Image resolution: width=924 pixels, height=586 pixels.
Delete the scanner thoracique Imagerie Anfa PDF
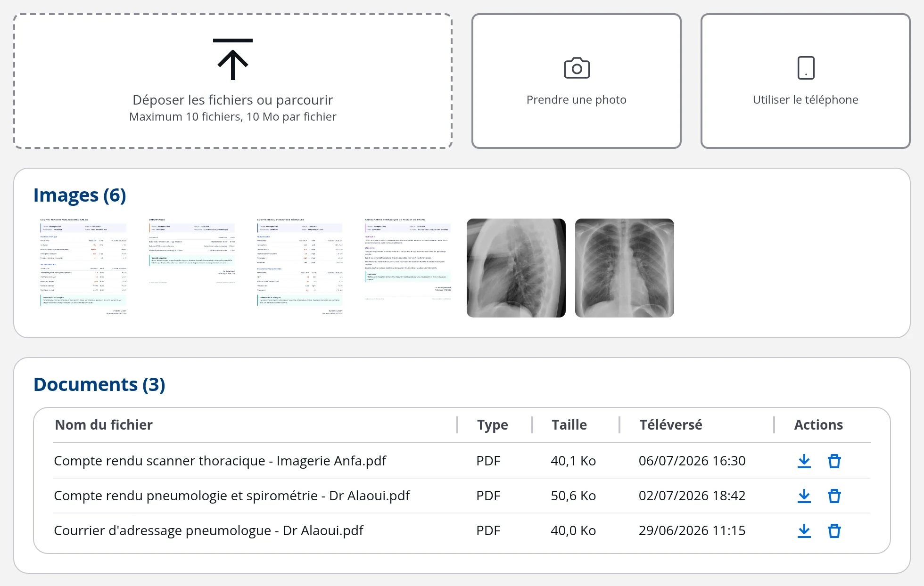[x=834, y=461]
